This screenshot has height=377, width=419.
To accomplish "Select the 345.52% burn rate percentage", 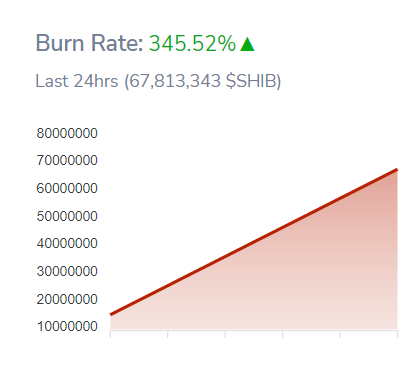I will coord(192,43).
